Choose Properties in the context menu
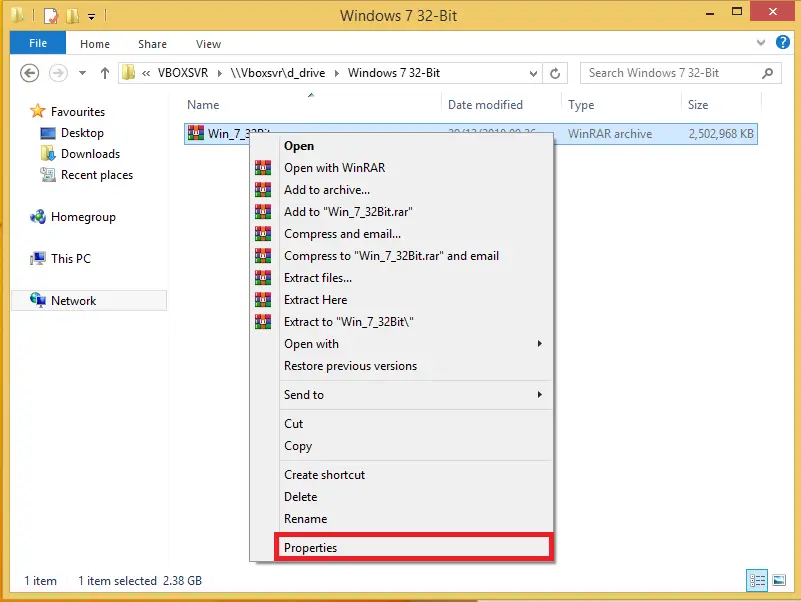 [414, 547]
